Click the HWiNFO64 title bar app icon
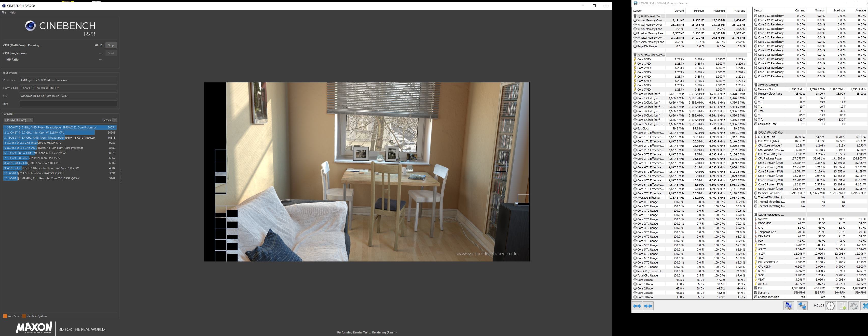 click(636, 3)
